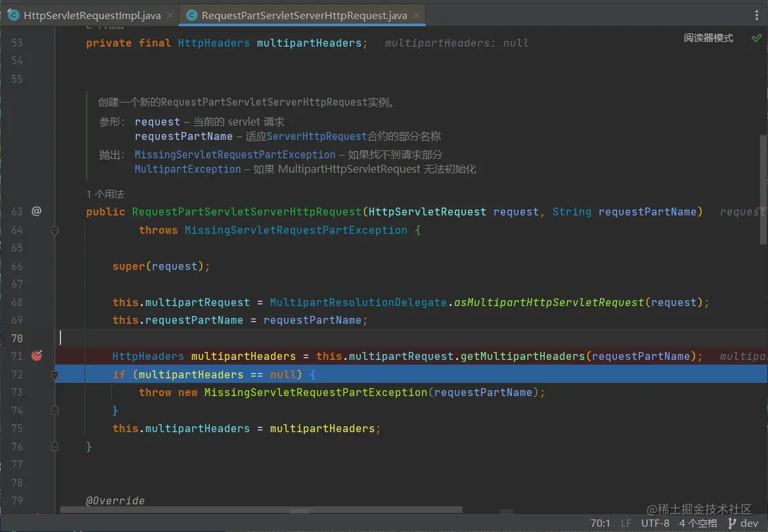The image size is (768, 532).
Task: Click line number 68 in the gutter
Action: 17,302
